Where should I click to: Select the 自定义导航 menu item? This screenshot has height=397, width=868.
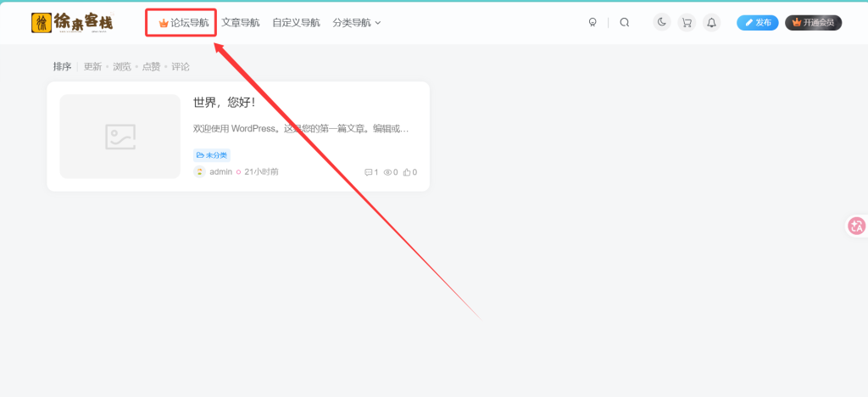tap(296, 23)
